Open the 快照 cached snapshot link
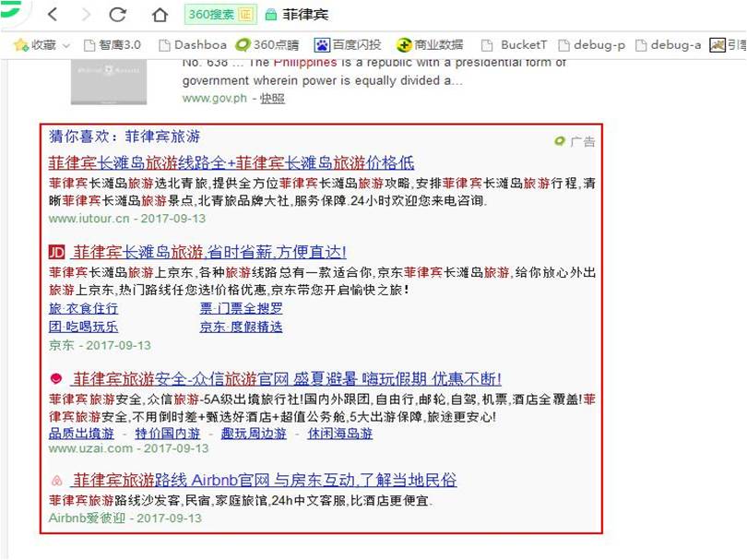747x560 pixels. 272,98
